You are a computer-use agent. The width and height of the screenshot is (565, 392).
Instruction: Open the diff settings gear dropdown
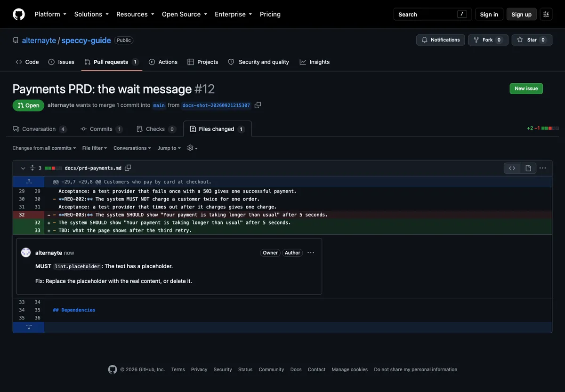tap(192, 148)
